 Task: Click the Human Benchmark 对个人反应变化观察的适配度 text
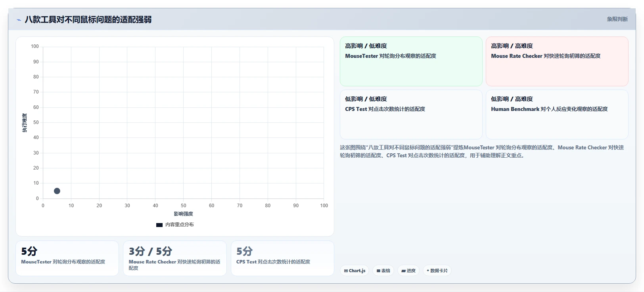click(x=549, y=109)
